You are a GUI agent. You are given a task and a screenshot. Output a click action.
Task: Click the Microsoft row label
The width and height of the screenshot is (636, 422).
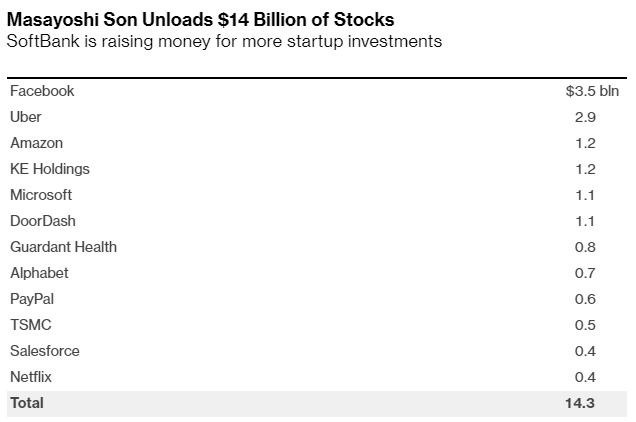(x=41, y=195)
